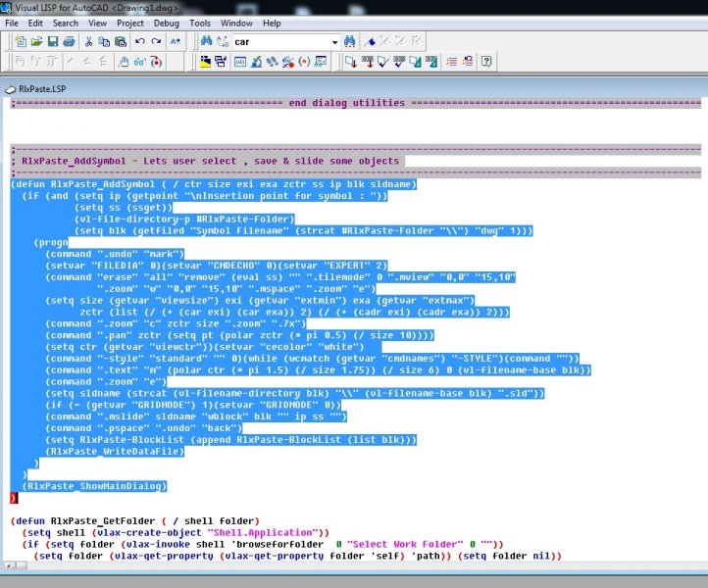Open the Debug menu
This screenshot has height=588, width=708.
[166, 23]
